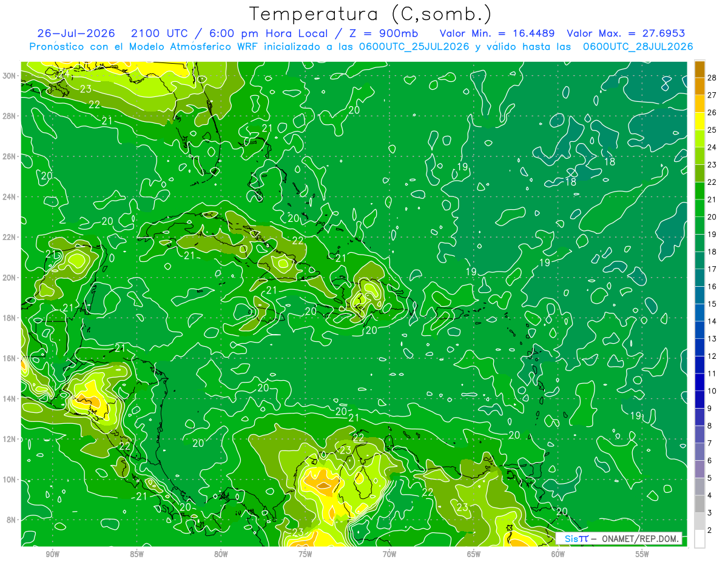This screenshot has width=728, height=562.
Task: Click the '16N' latitude axis label
Action: click(10, 358)
